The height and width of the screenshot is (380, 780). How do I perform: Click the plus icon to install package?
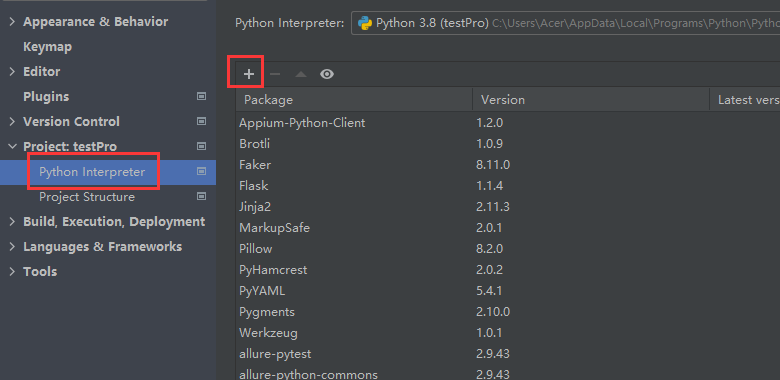coord(249,74)
